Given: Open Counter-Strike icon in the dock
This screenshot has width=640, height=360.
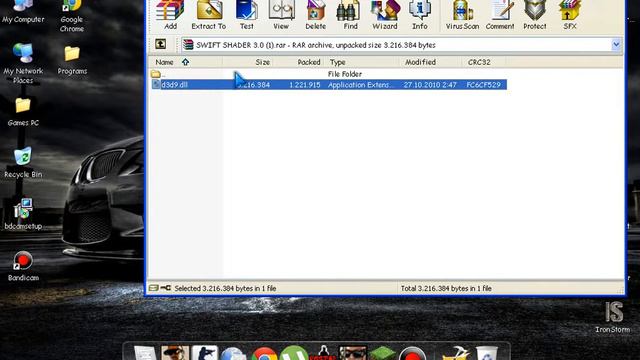Looking at the screenshot, I should click(x=204, y=353).
